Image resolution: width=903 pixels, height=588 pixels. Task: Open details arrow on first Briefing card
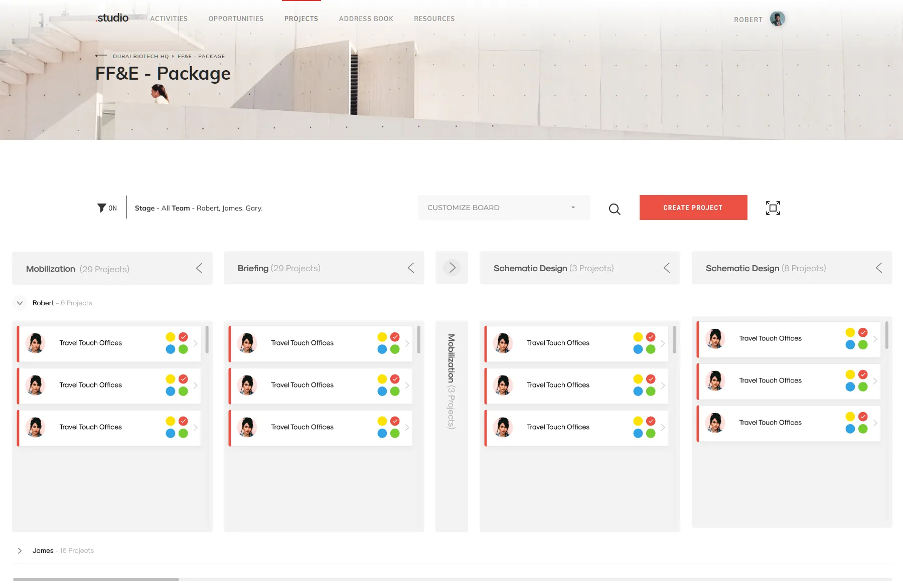[407, 343]
